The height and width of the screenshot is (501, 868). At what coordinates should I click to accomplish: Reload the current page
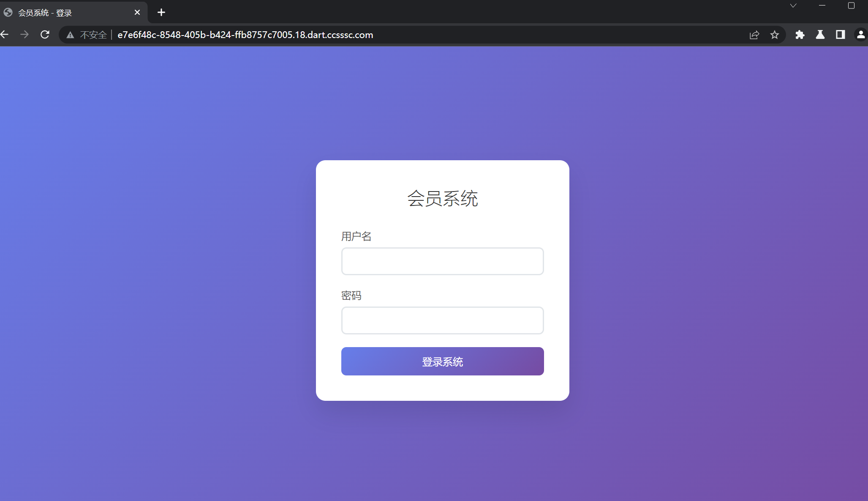pyautogui.click(x=45, y=35)
